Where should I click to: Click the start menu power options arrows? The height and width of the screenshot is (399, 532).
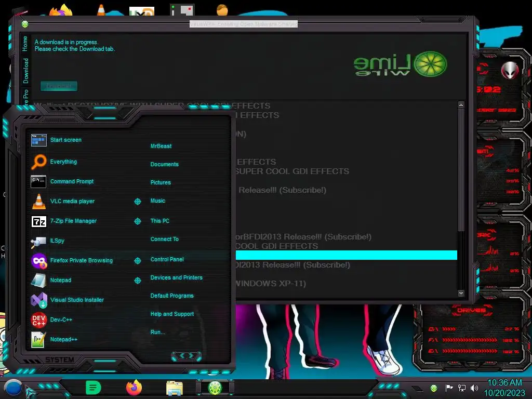coord(187,356)
